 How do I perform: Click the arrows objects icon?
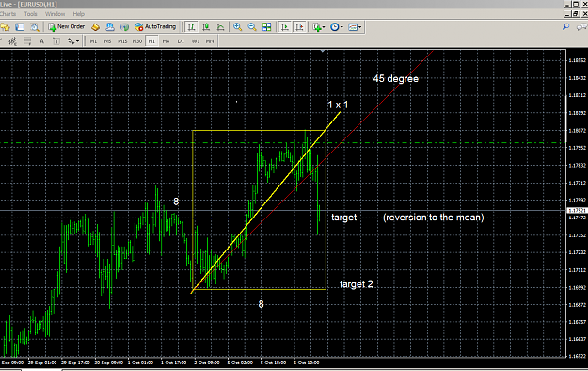pyautogui.click(x=71, y=40)
